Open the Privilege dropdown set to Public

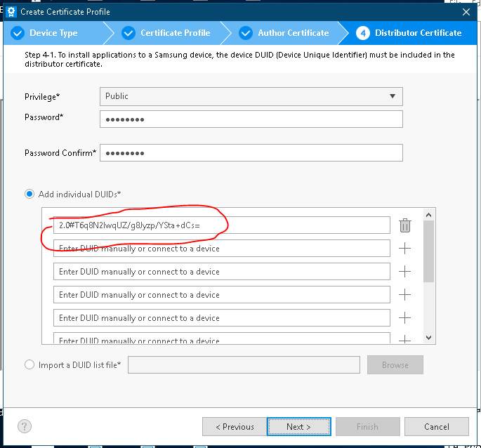click(x=251, y=96)
